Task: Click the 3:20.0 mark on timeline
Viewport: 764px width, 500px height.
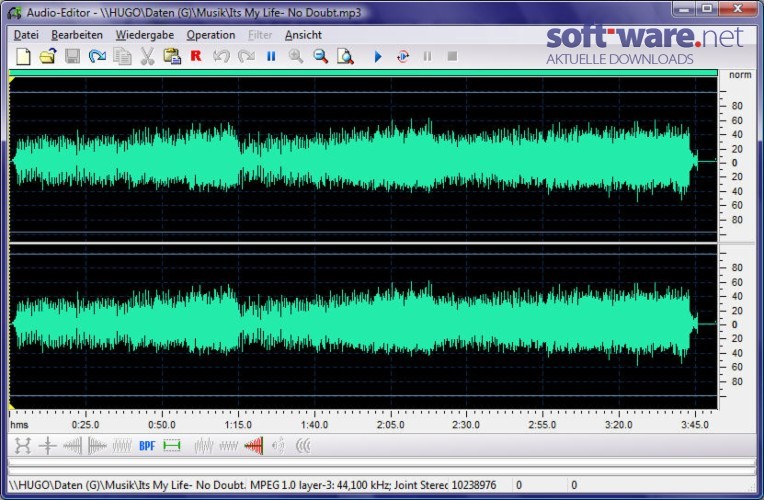Action: click(x=619, y=424)
